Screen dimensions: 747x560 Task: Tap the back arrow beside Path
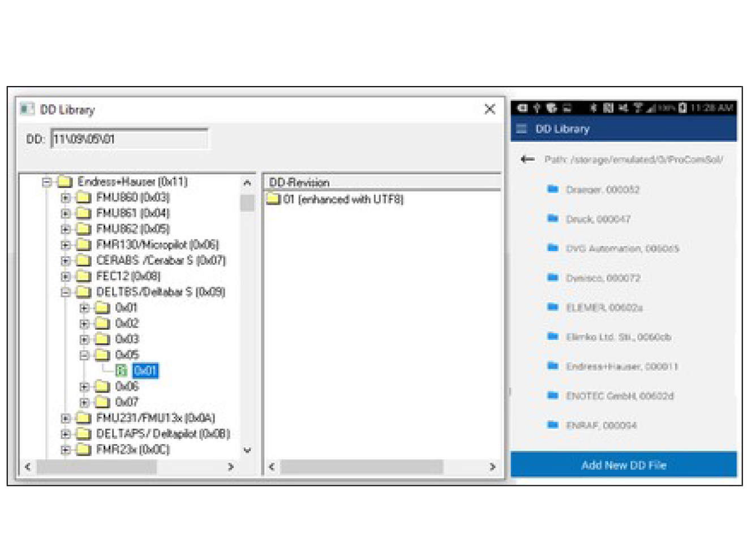point(527,160)
